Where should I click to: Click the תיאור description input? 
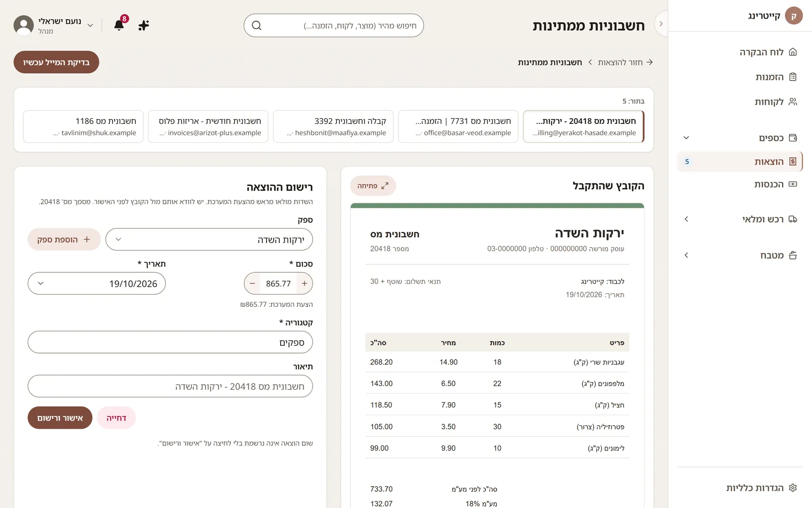pos(170,386)
